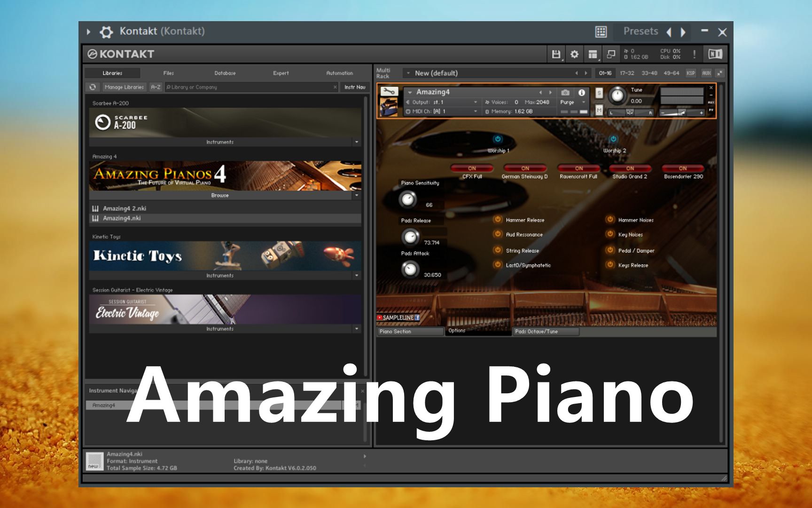
Task: Switch to the Expert tab
Action: point(281,73)
